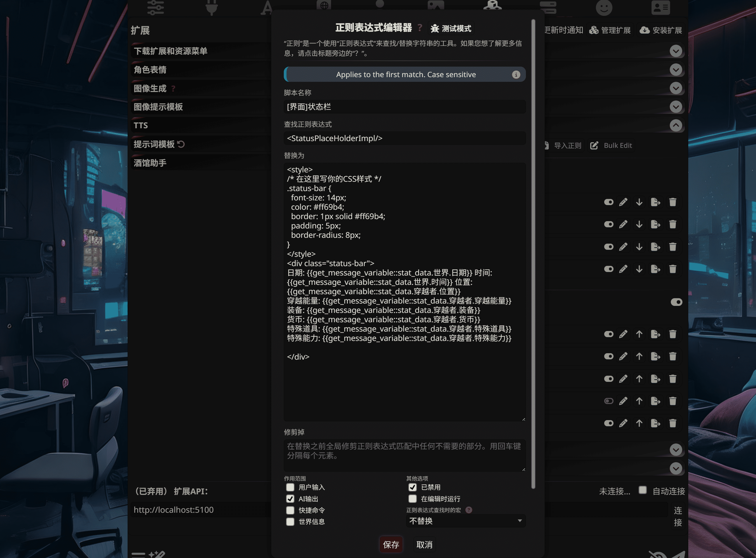Open the character management ID card icon

[661, 7]
